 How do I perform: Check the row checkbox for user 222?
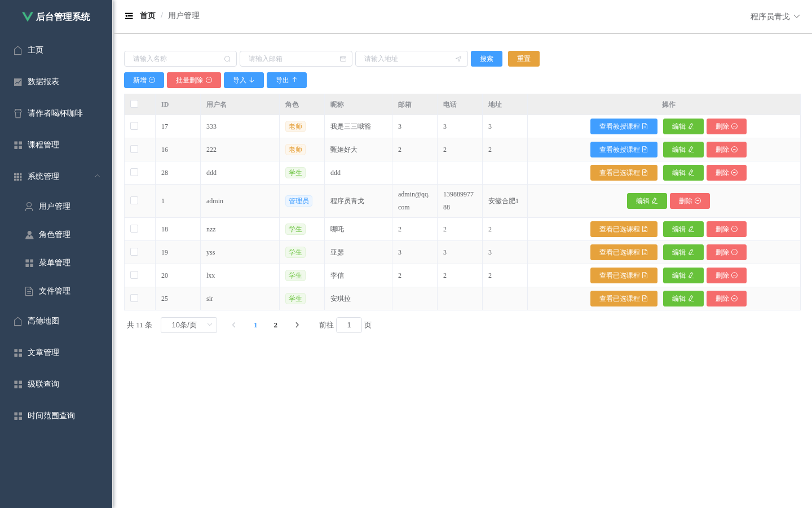[x=134, y=149]
